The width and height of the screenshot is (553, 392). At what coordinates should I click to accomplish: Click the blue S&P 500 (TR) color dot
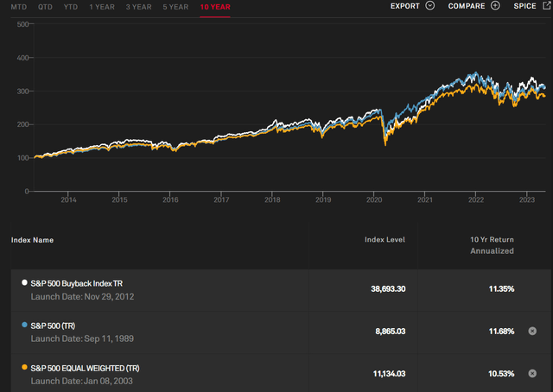(24, 325)
